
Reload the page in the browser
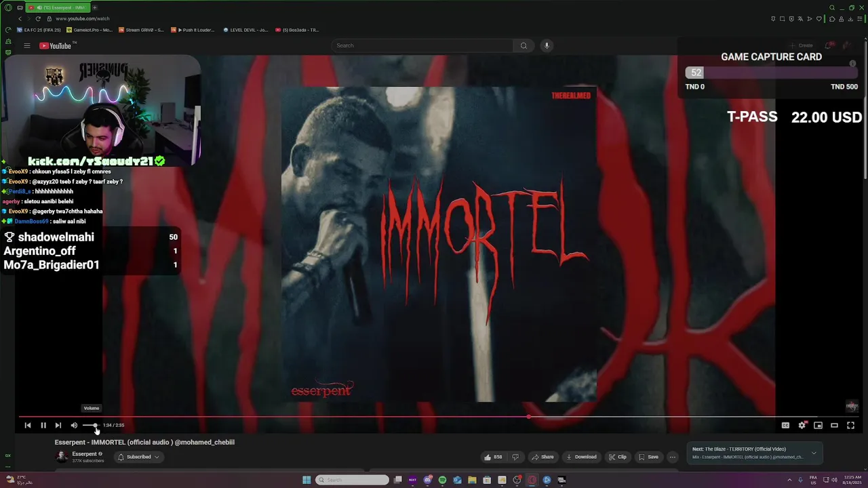coord(38,18)
